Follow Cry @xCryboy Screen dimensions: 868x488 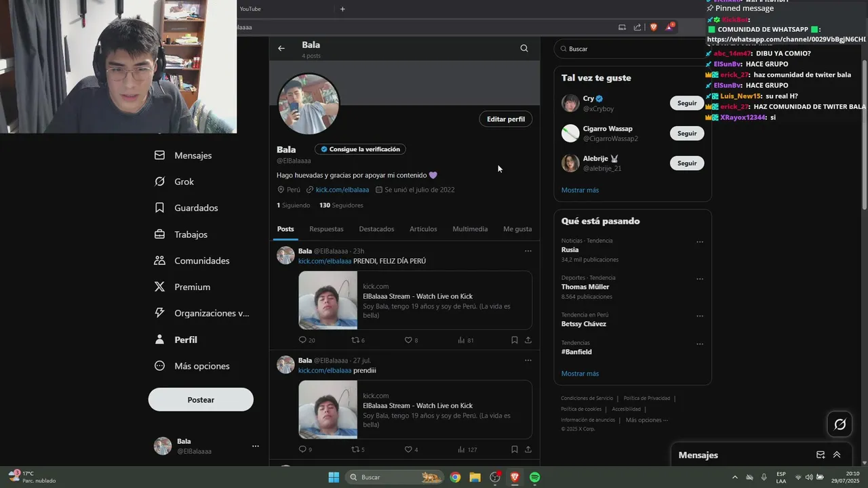coord(687,103)
